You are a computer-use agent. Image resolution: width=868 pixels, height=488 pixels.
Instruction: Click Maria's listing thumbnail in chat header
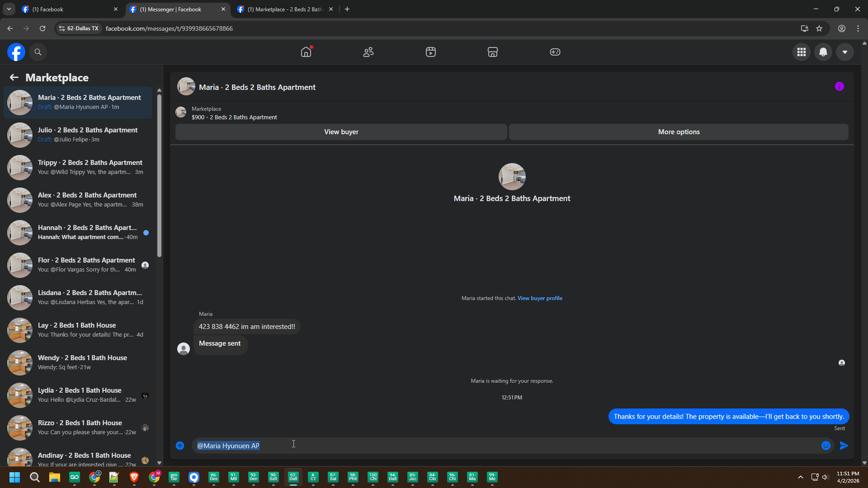(186, 87)
